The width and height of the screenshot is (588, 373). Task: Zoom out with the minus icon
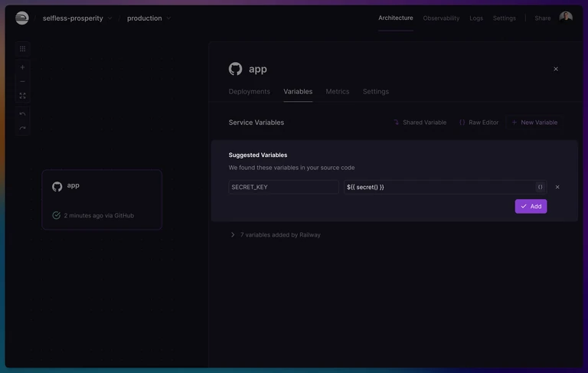tap(22, 81)
